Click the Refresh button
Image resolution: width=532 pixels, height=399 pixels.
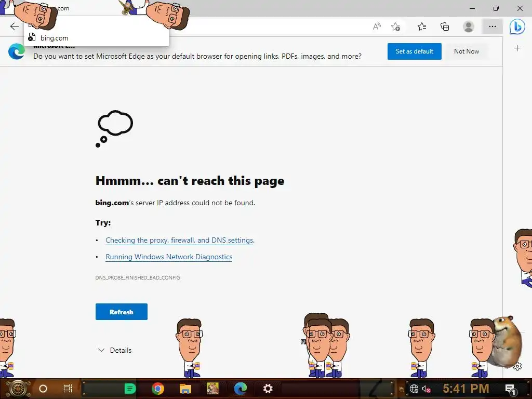122,312
